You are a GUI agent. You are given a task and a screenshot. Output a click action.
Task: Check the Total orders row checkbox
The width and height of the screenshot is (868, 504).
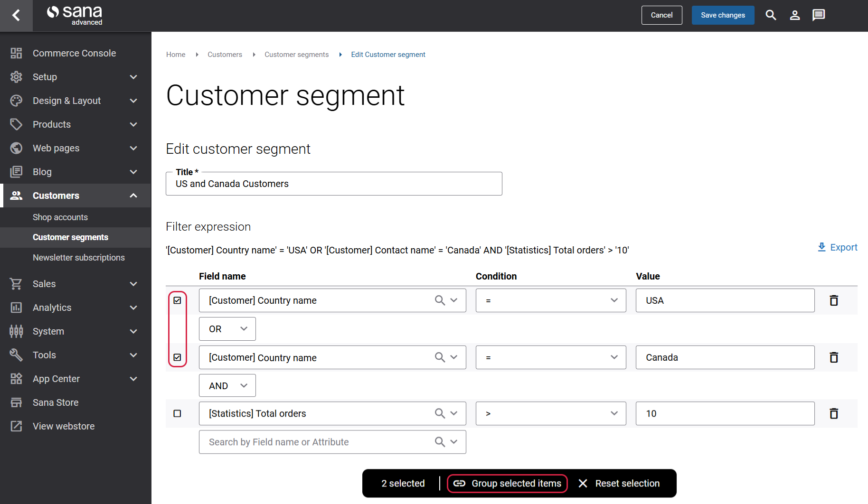click(x=177, y=413)
